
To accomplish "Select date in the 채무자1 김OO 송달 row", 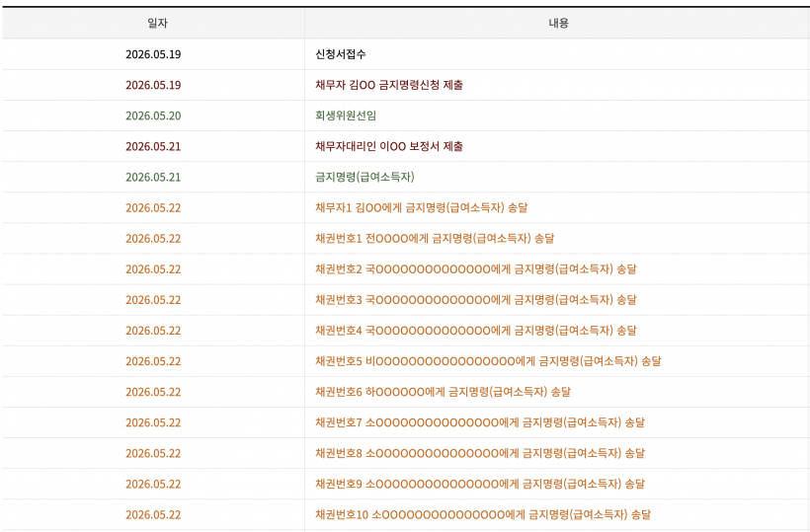I will [x=153, y=208].
